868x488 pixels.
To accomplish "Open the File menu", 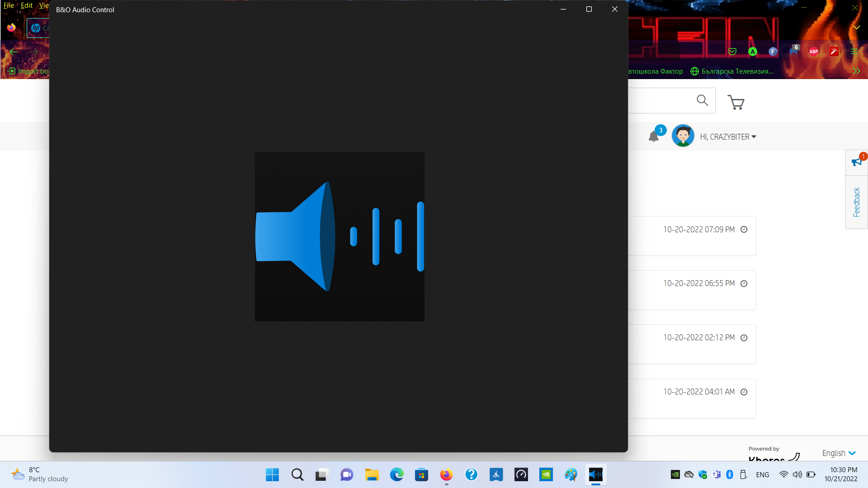I will pyautogui.click(x=9, y=5).
